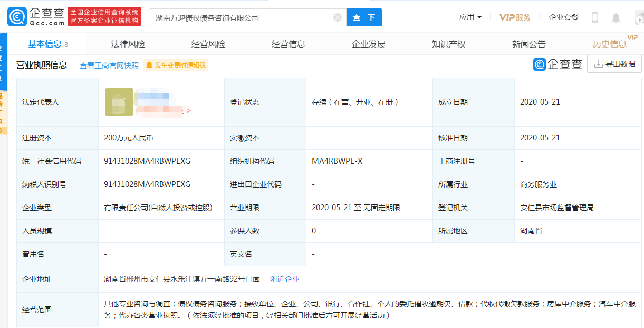
Task: Click 发生变更时通知我 button
Action: pos(176,65)
